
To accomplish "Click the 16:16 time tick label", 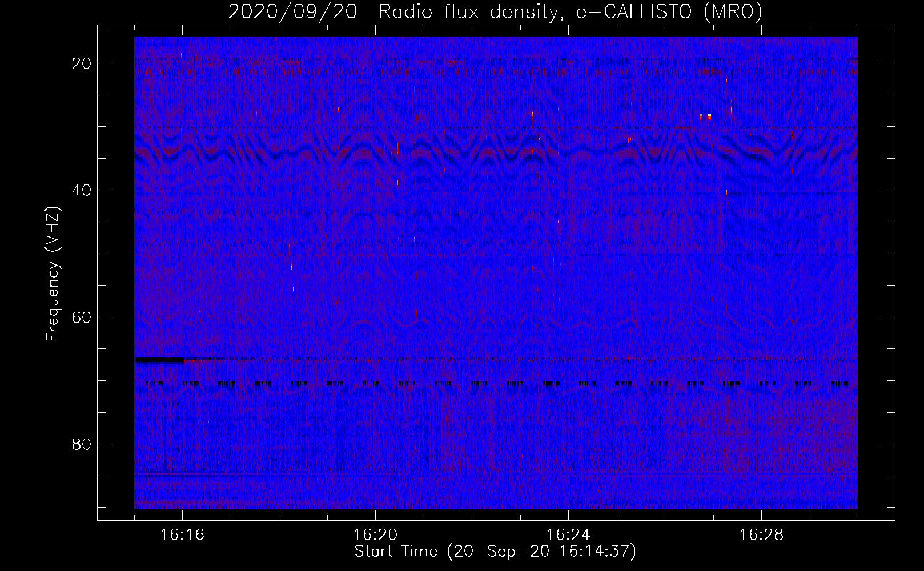I will (182, 535).
